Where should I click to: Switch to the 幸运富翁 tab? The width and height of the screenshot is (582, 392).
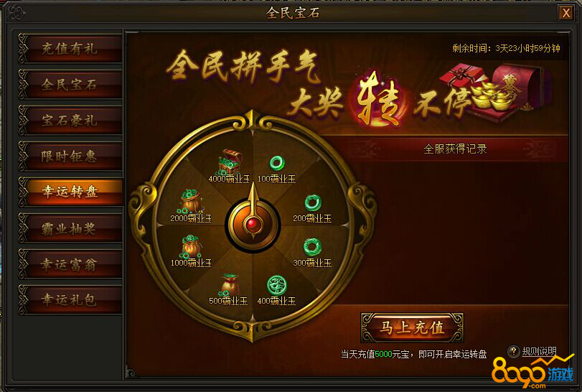pyautogui.click(x=70, y=264)
